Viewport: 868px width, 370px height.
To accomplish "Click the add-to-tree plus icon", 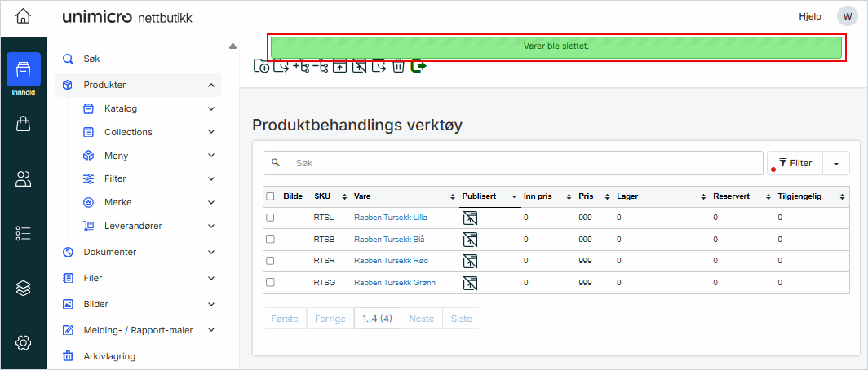I will pos(301,66).
